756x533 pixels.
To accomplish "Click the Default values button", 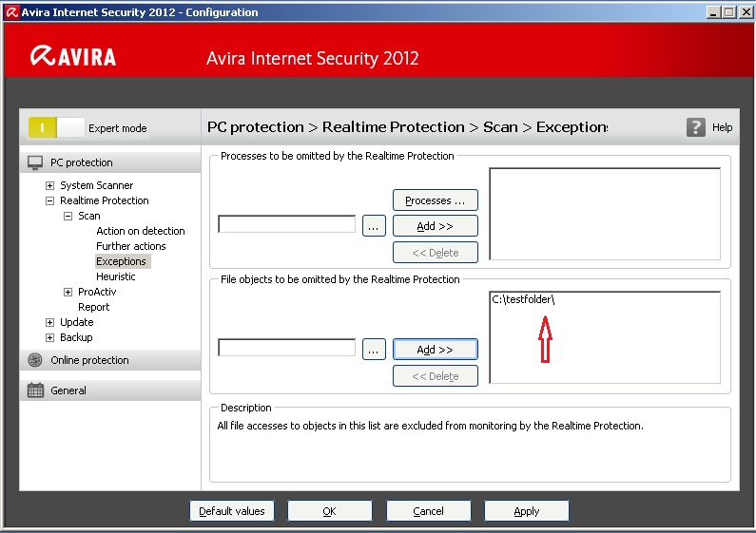I will [x=232, y=511].
